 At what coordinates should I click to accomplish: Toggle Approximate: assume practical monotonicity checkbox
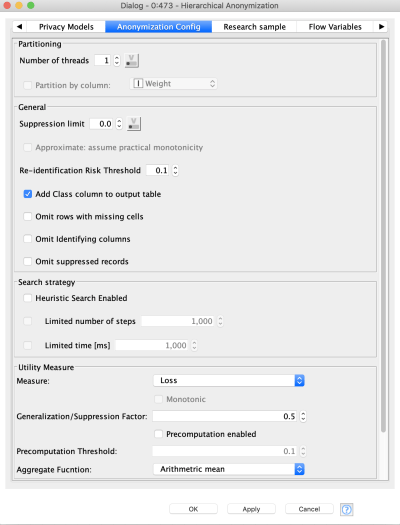(x=27, y=147)
